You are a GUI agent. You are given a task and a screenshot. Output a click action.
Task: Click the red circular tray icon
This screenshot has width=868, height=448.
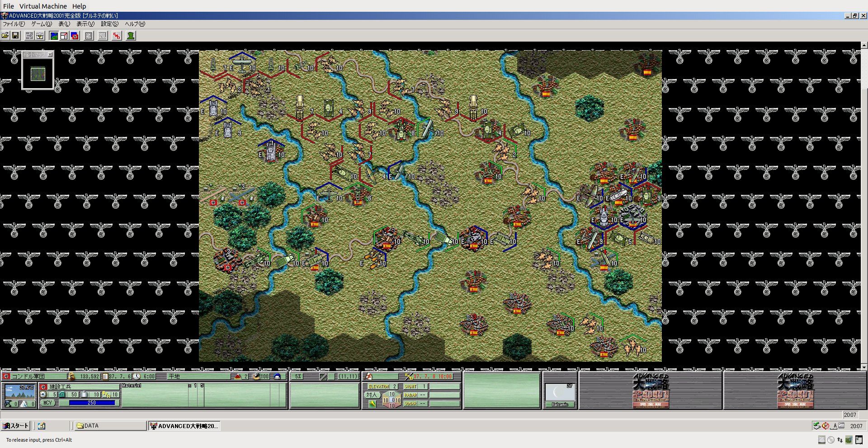pos(826,426)
